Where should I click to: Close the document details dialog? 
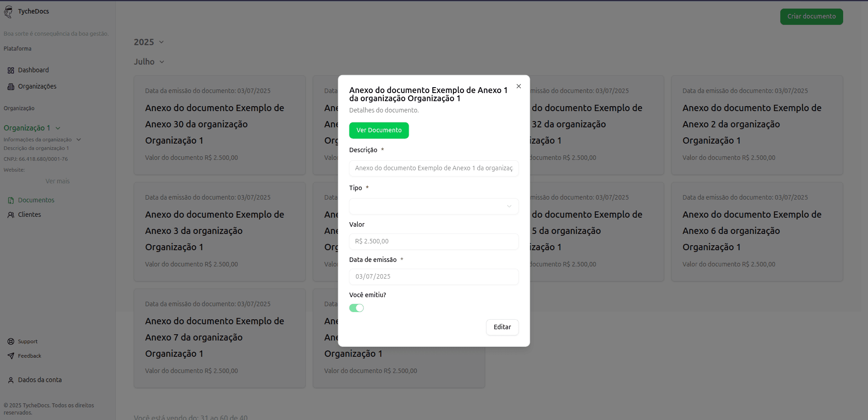[519, 86]
